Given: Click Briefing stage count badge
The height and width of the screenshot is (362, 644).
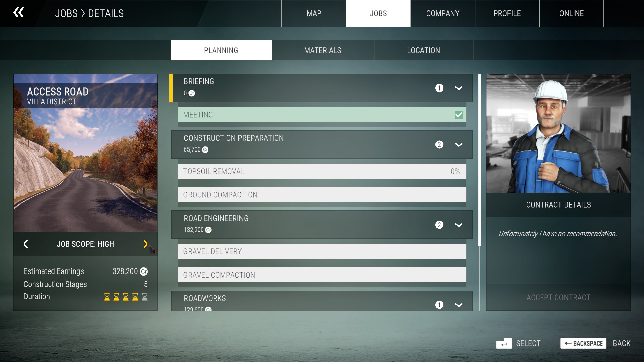Looking at the screenshot, I should pyautogui.click(x=439, y=88).
